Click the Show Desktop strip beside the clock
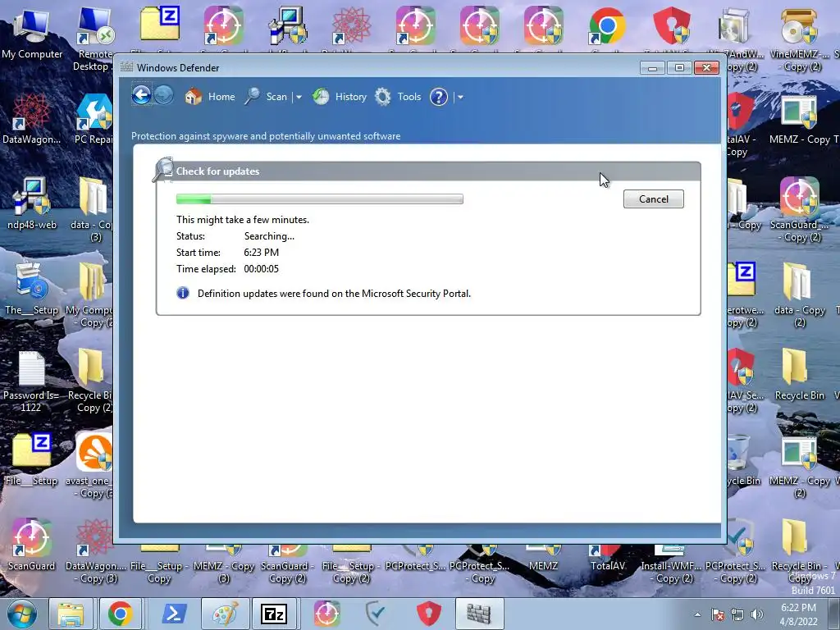 (834, 614)
